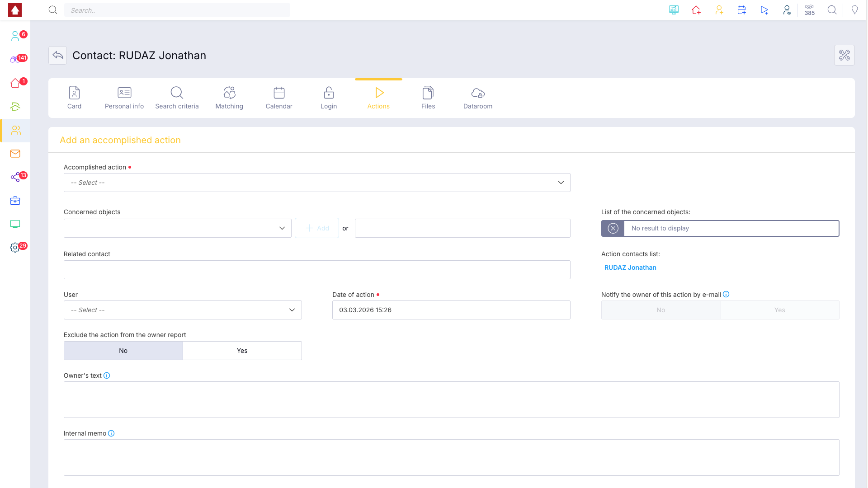Open the share sidebar icon with badge 13
Viewport: 868px width, 488px height.
(x=15, y=177)
